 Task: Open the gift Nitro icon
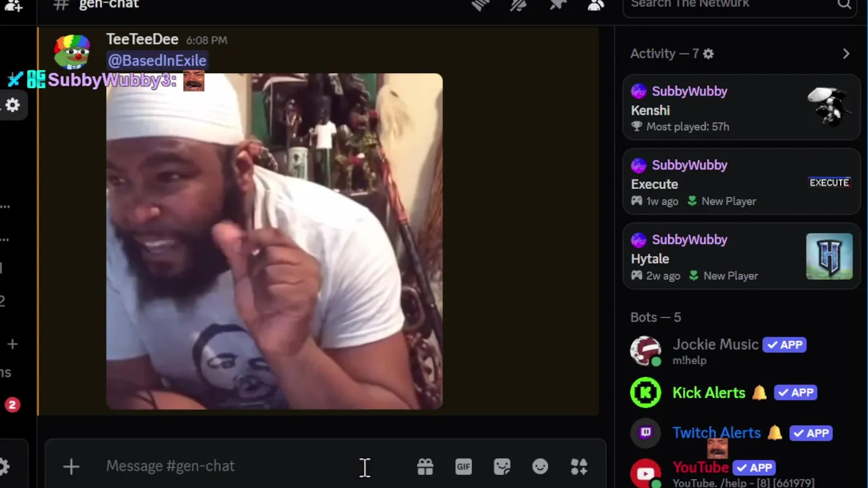(x=425, y=466)
